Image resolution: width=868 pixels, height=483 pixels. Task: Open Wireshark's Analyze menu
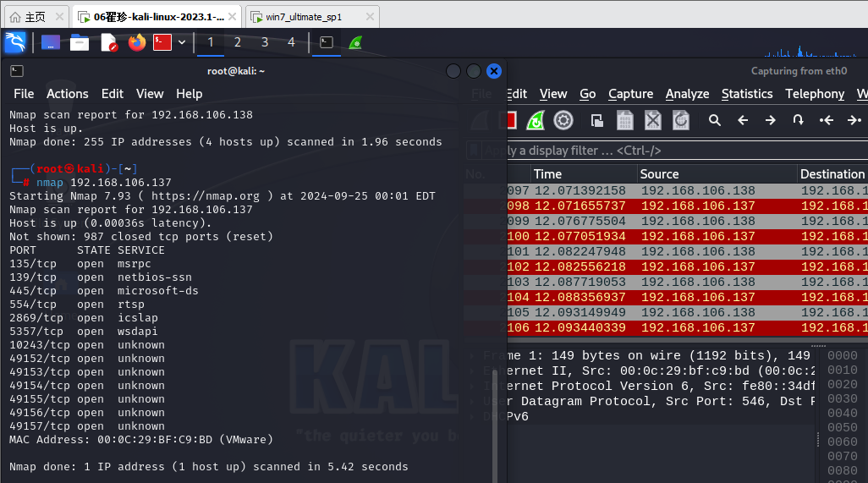[x=688, y=94]
